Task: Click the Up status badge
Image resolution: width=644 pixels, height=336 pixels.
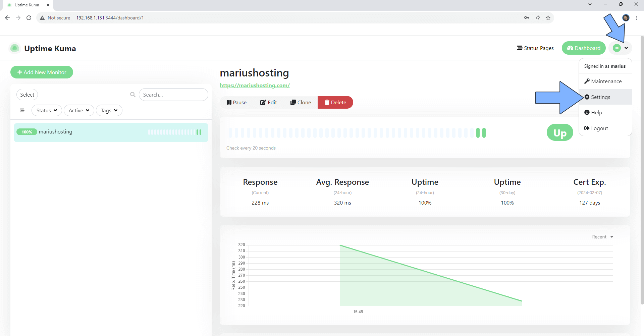Action: [559, 132]
